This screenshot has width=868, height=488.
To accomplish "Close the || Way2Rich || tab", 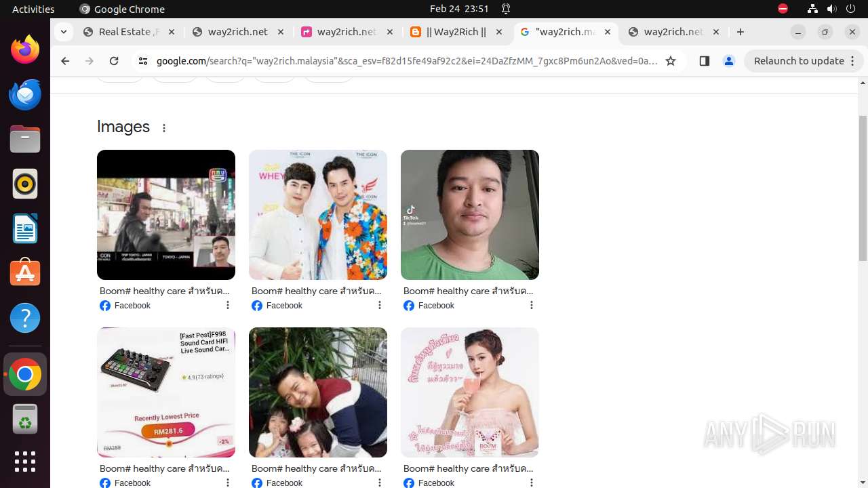I will pyautogui.click(x=499, y=32).
